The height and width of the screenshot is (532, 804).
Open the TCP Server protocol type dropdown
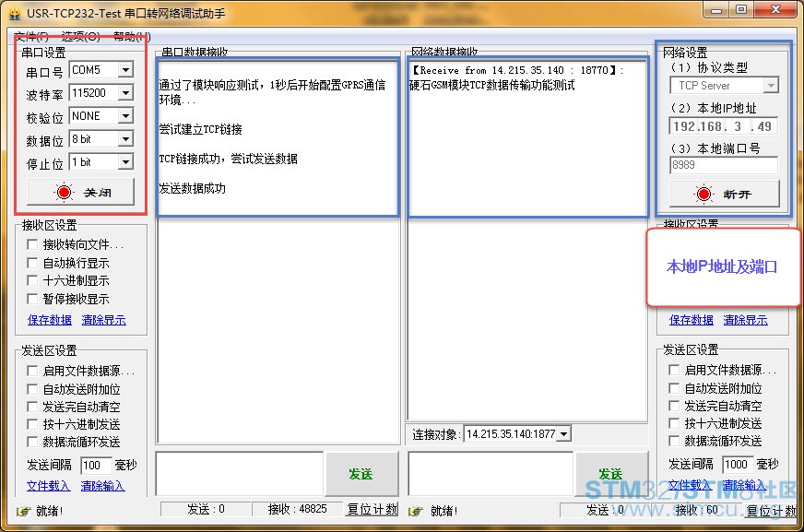[771, 85]
